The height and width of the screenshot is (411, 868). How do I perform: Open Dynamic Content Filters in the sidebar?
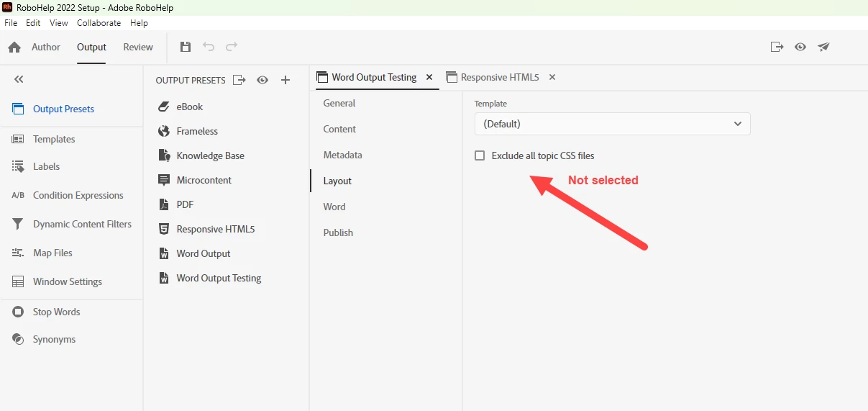click(83, 224)
